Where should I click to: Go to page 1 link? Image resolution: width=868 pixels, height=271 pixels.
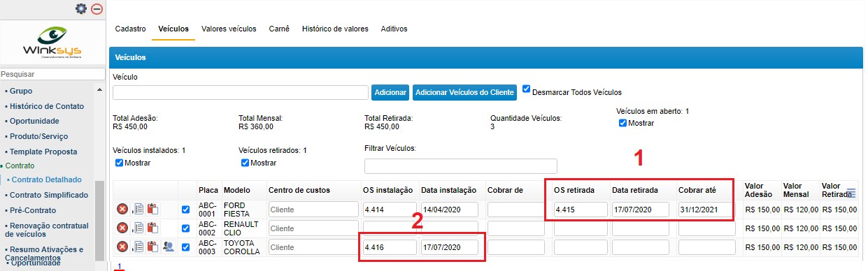[x=119, y=265]
